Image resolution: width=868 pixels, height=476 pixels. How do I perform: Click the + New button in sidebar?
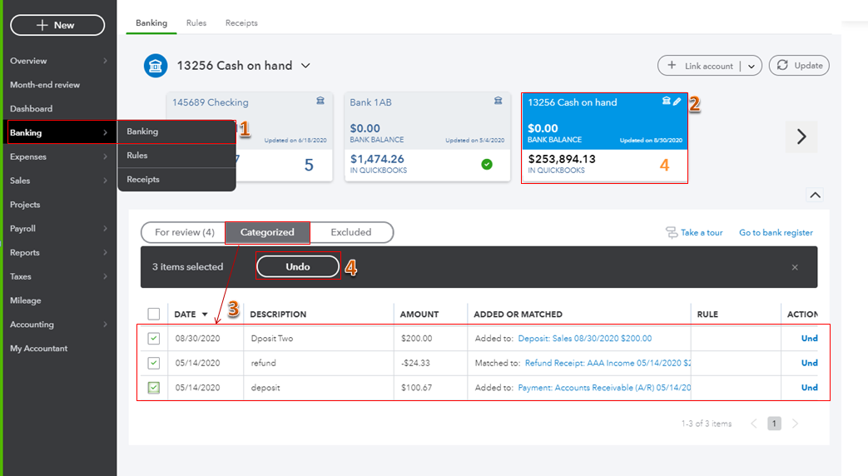point(57,25)
